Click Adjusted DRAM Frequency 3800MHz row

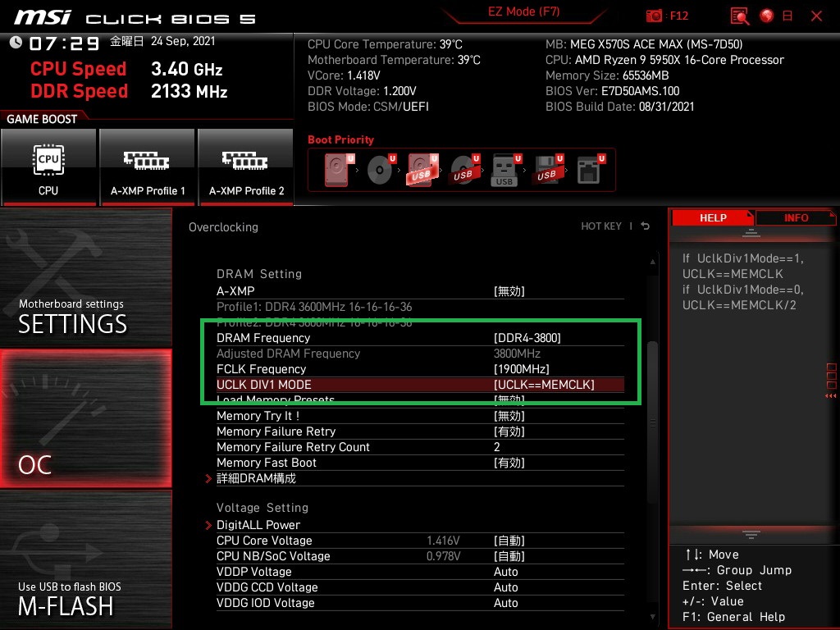click(420, 354)
